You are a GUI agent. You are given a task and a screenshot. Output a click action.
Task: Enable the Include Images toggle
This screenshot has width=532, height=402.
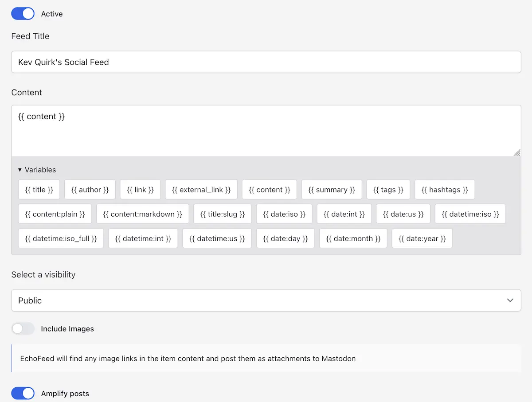tap(23, 329)
